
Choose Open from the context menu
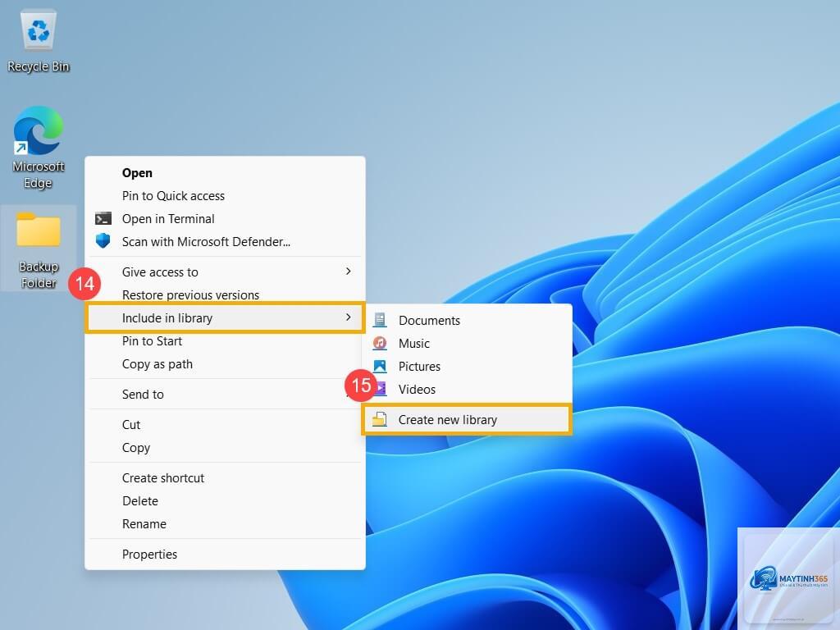[225, 173]
